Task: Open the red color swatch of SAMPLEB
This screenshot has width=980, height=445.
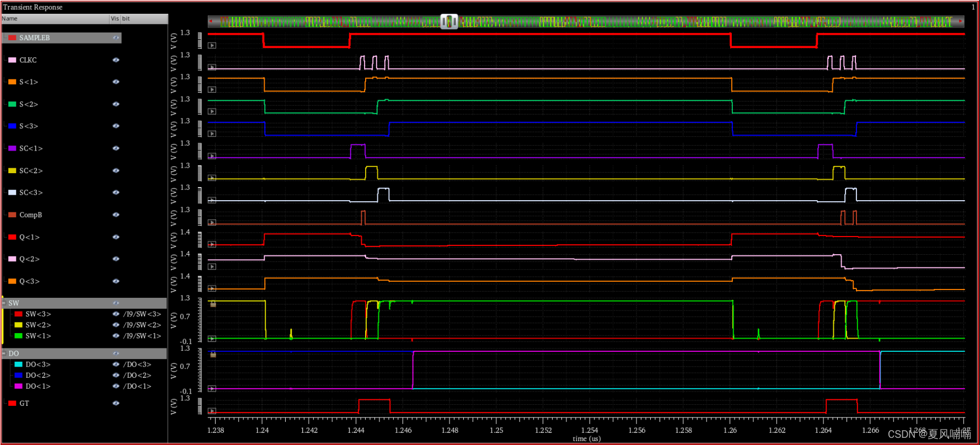Action: (x=12, y=37)
